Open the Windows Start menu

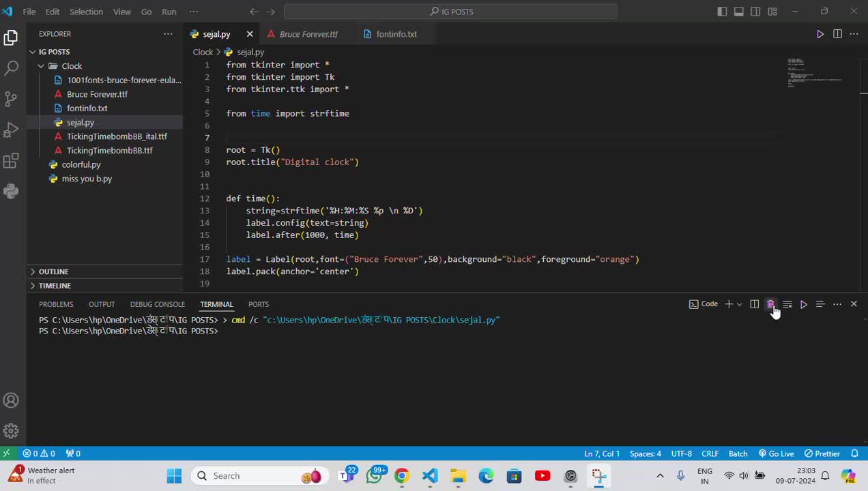(x=174, y=476)
